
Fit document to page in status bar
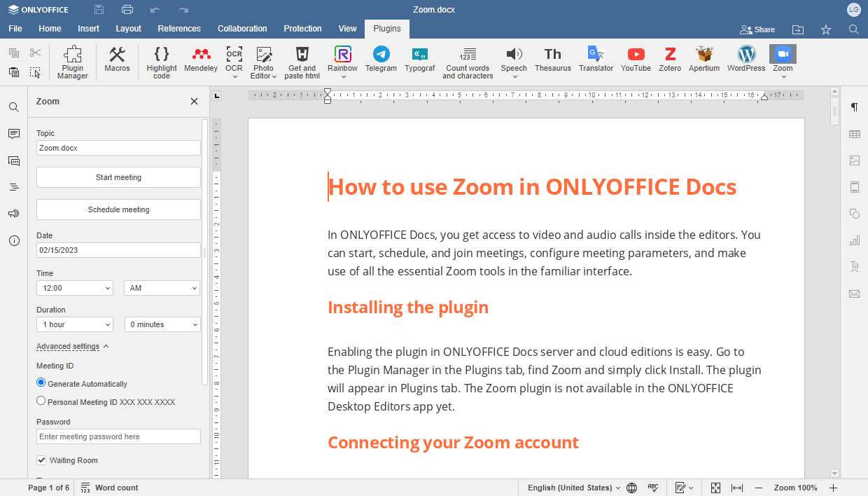(715, 488)
